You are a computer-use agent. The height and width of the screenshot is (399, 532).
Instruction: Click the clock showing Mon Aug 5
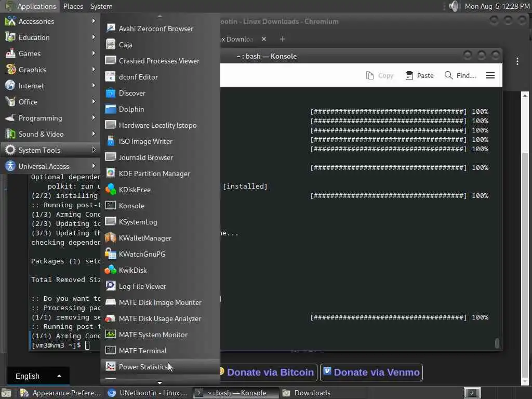pos(497,6)
